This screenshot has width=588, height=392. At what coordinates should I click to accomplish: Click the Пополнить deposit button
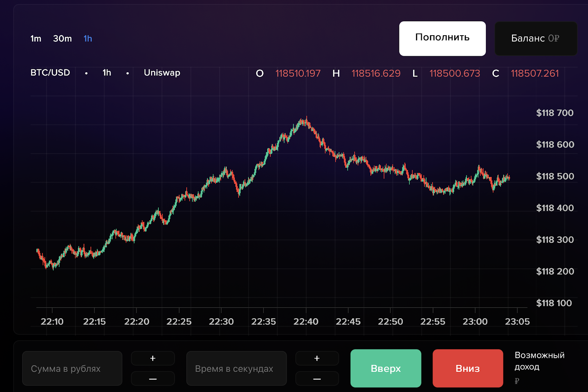pos(442,39)
